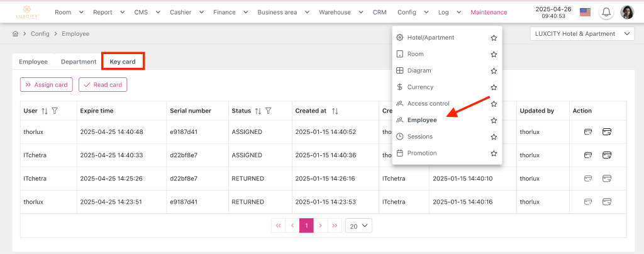
Task: Select Sessions from the Config menu
Action: pos(419,136)
